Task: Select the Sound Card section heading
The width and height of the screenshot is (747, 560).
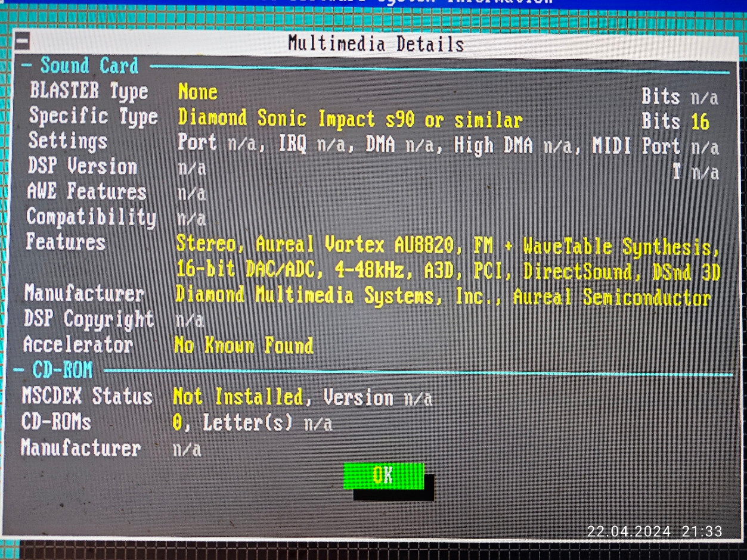Action: [x=89, y=66]
